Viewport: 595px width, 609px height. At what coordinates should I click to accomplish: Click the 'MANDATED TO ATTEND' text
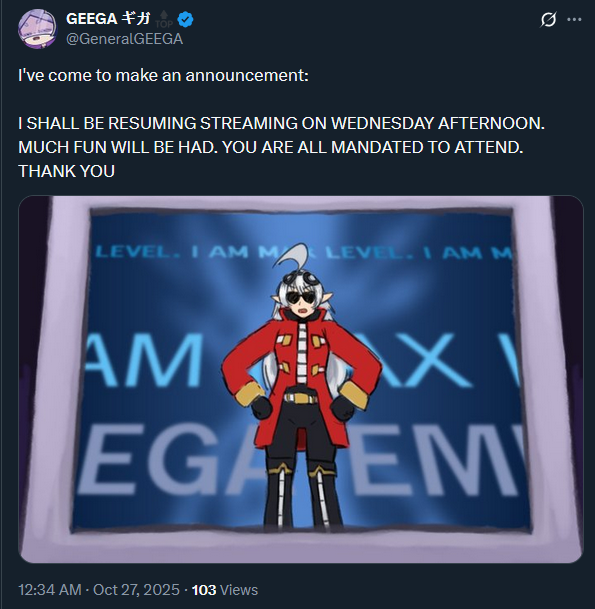pyautogui.click(x=427, y=147)
